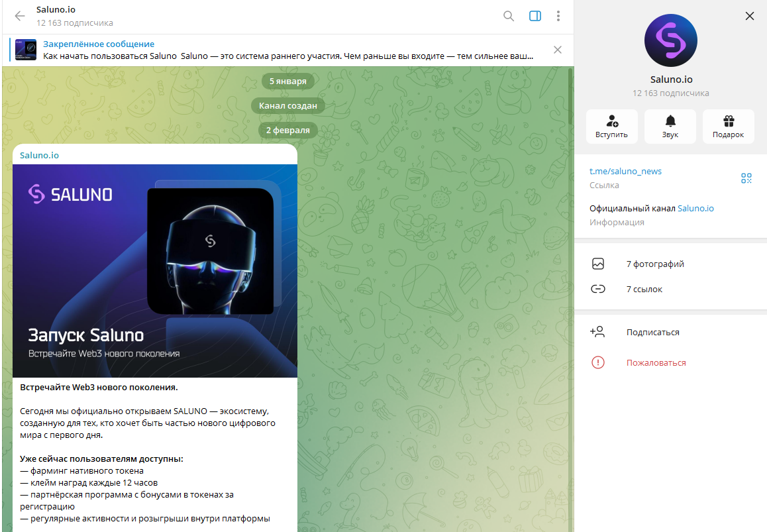Open the 7 ссылок links section
The width and height of the screenshot is (767, 532).
pyautogui.click(x=671, y=290)
